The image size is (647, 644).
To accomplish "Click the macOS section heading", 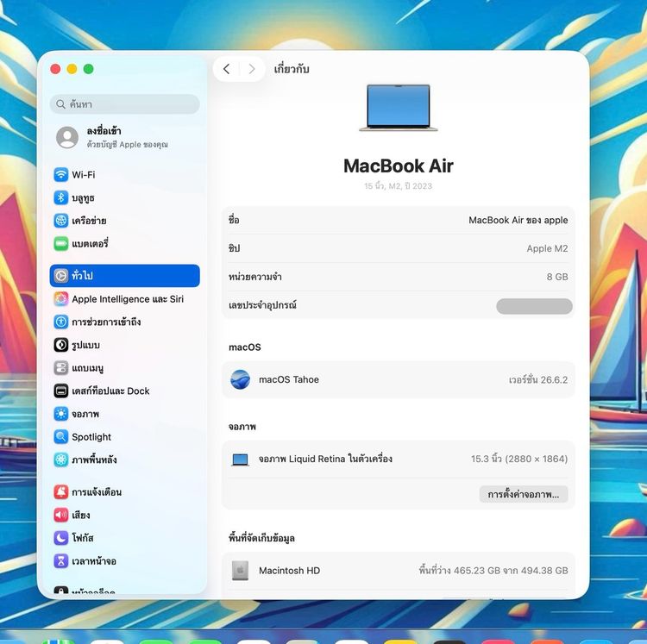I will [x=245, y=347].
